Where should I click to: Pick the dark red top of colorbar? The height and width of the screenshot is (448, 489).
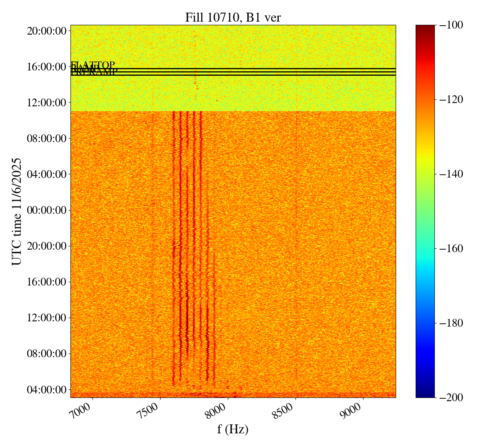click(x=425, y=28)
